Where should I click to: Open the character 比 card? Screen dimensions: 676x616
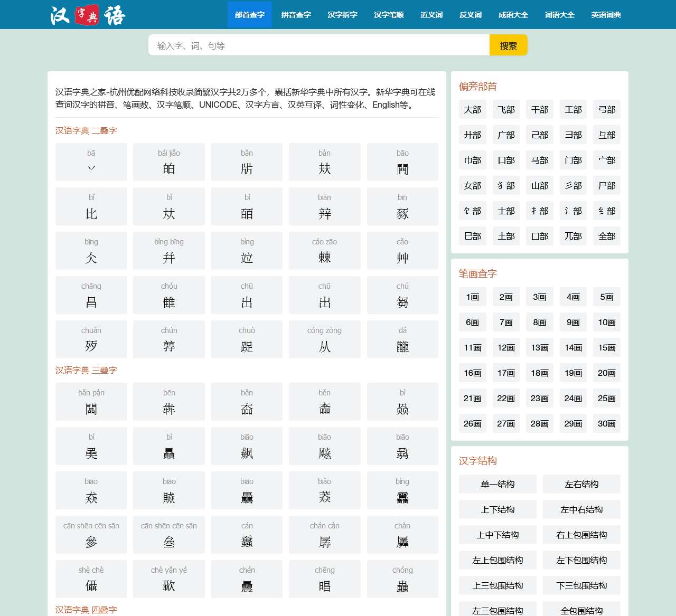[91, 206]
